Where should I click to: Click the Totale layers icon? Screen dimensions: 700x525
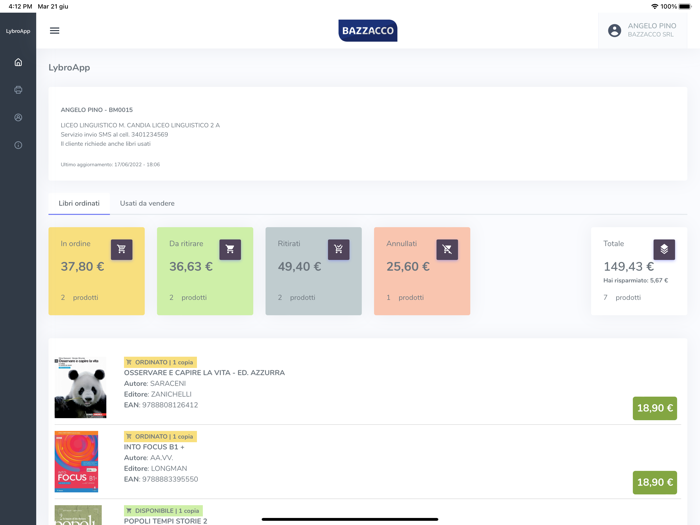[x=664, y=249]
